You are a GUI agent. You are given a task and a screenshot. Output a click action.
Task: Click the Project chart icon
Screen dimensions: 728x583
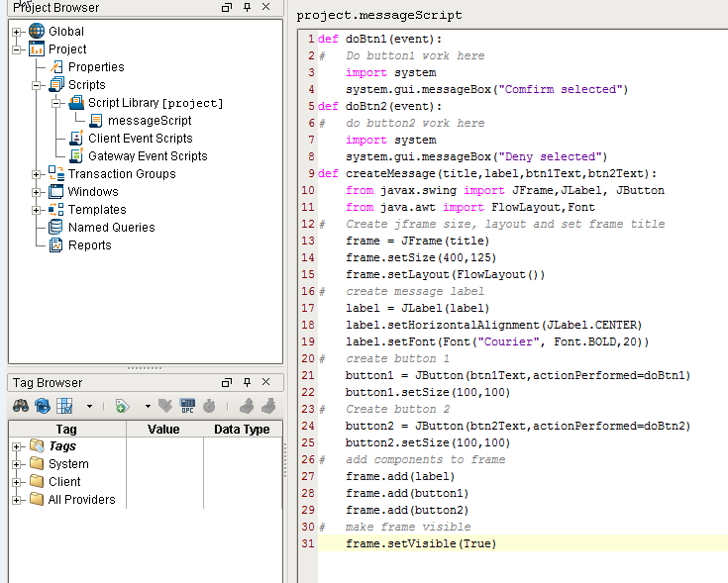pyautogui.click(x=37, y=49)
